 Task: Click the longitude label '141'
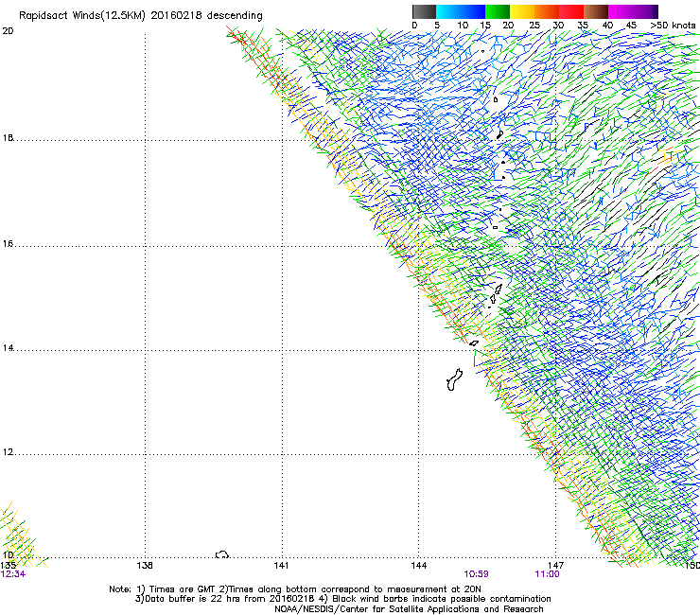[x=281, y=566]
